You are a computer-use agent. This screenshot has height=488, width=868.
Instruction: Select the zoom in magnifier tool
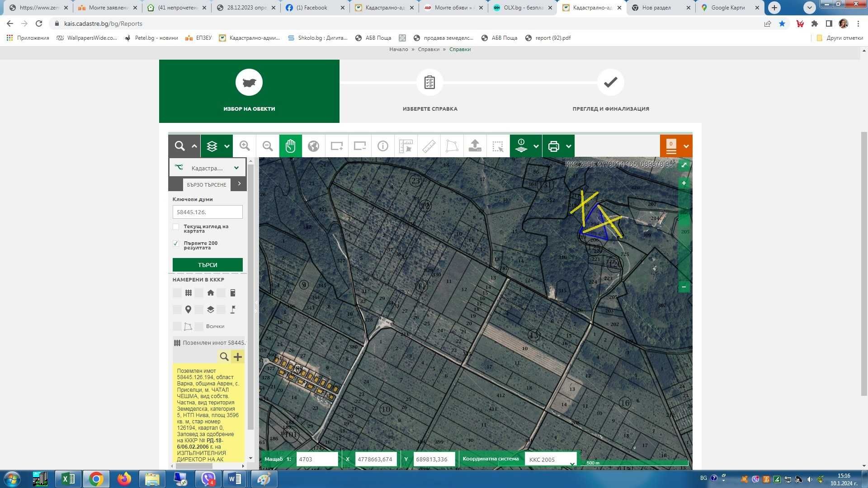click(x=245, y=146)
